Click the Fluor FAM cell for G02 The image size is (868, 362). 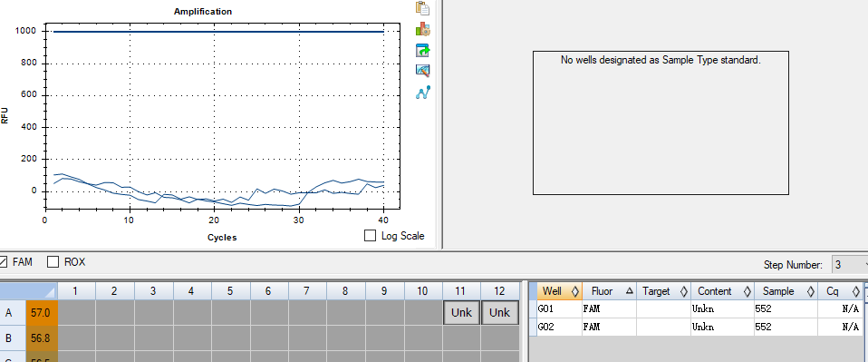pyautogui.click(x=609, y=327)
